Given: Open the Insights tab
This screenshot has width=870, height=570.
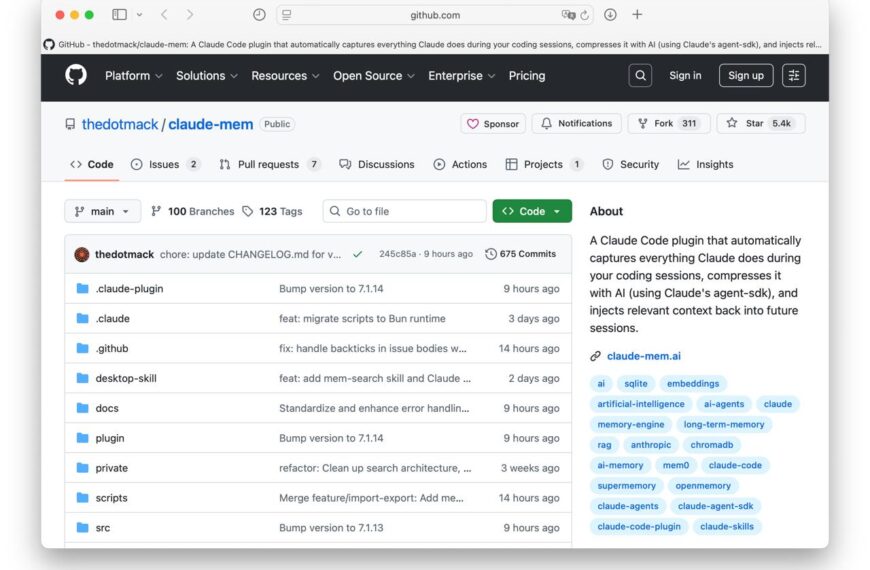Looking at the screenshot, I should tap(705, 164).
